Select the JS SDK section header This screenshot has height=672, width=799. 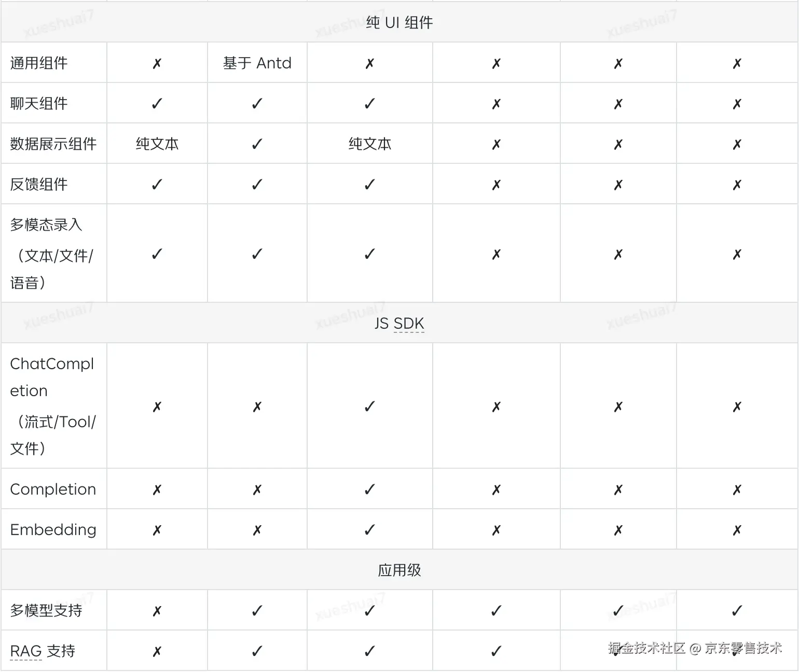[399, 324]
